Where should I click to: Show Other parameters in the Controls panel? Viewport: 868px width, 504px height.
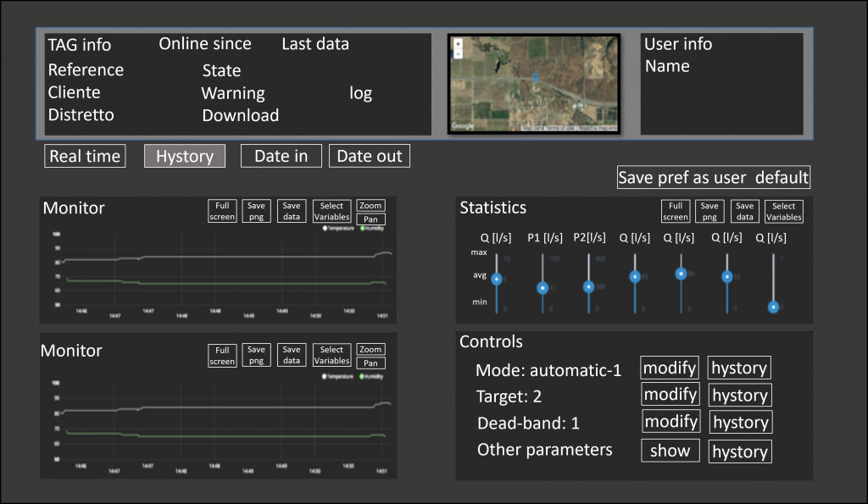click(x=670, y=451)
